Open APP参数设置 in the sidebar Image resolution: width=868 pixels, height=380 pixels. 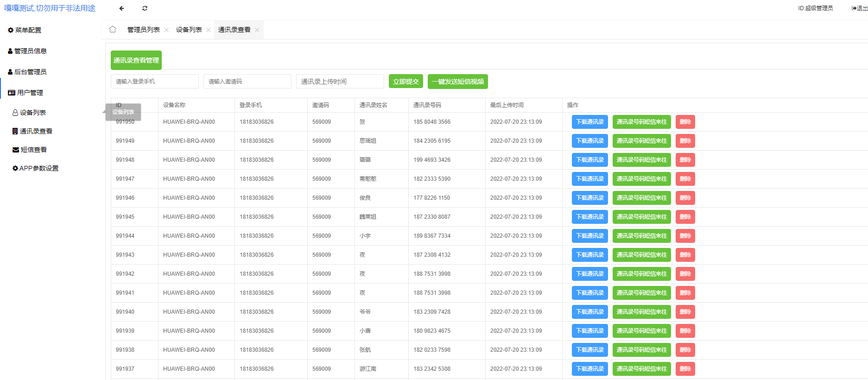click(x=35, y=168)
